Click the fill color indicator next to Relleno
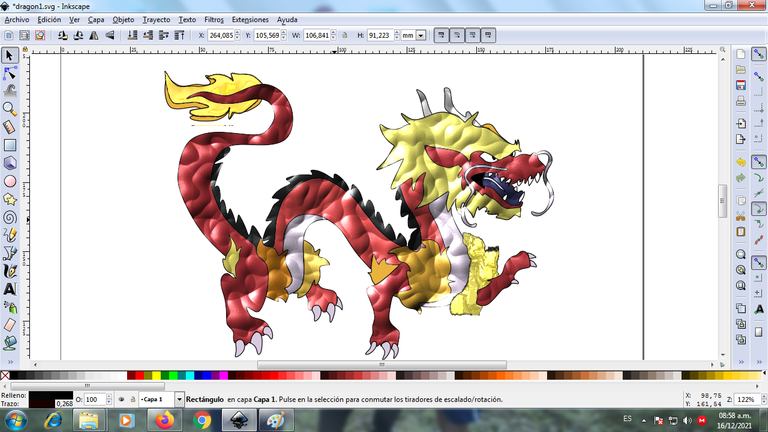 [x=50, y=395]
